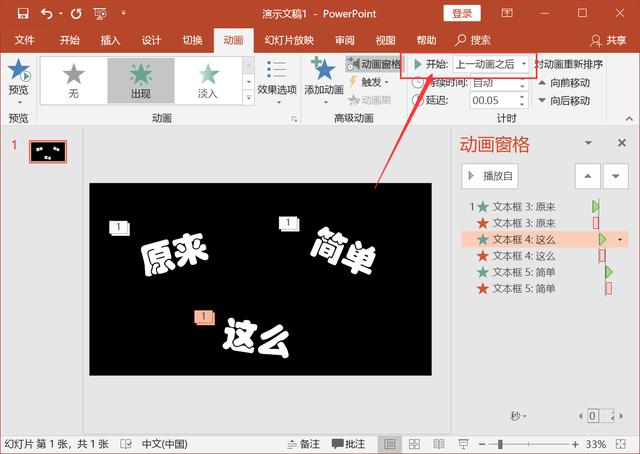Image resolution: width=640 pixels, height=454 pixels.
Task: Open 效果选项 effect options
Action: pyautogui.click(x=277, y=81)
